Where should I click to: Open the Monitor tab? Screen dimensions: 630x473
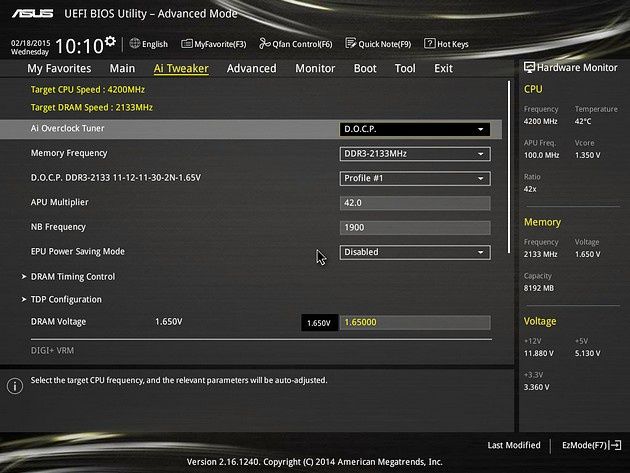point(315,68)
